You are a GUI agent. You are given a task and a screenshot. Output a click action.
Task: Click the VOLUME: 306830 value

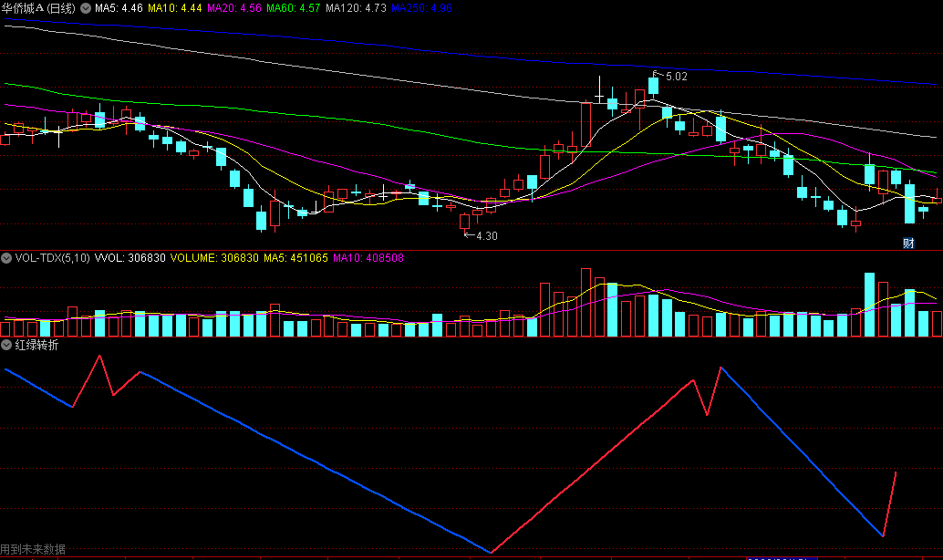214,258
